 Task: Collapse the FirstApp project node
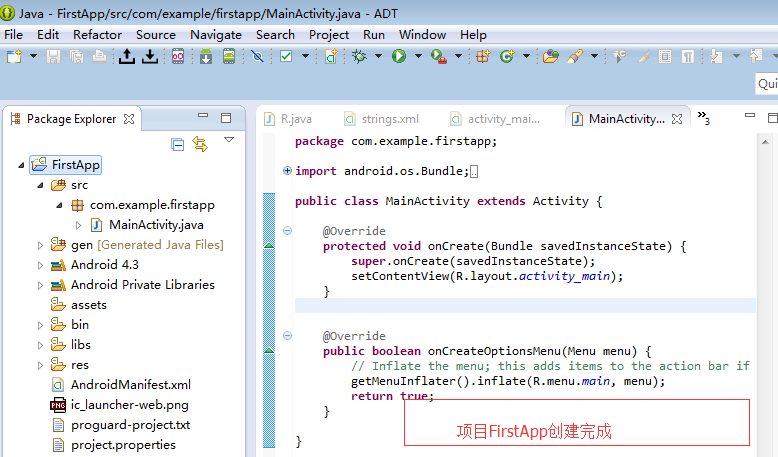click(x=21, y=165)
